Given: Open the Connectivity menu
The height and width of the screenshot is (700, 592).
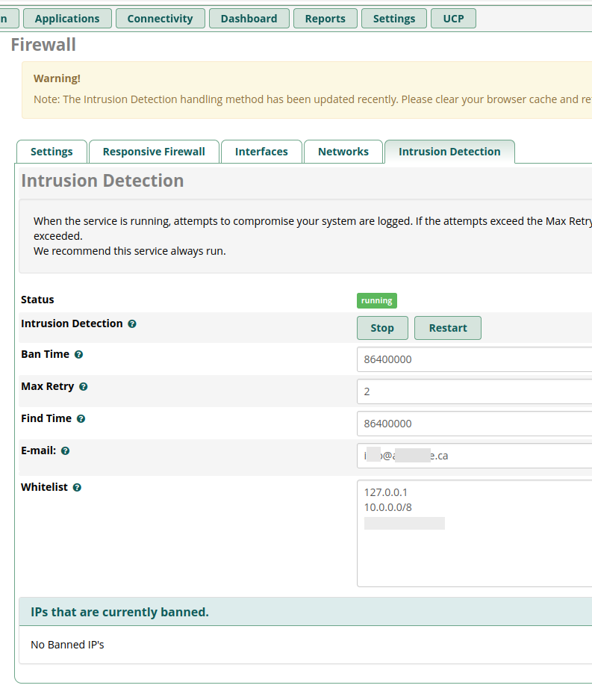Looking at the screenshot, I should [x=160, y=19].
